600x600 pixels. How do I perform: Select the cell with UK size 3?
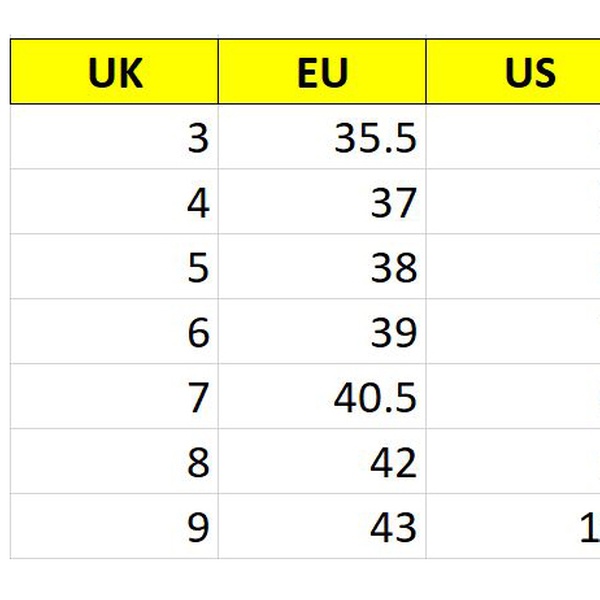pos(114,138)
